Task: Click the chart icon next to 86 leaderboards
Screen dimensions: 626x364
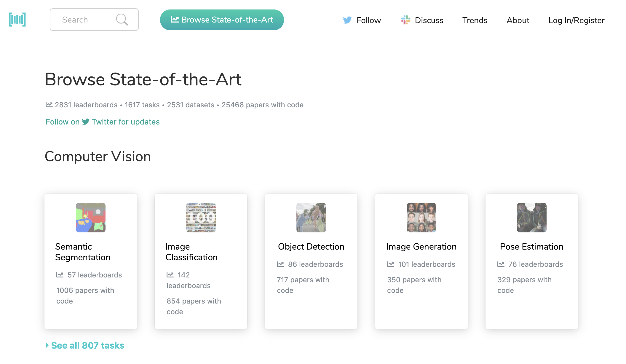Action: [x=280, y=264]
